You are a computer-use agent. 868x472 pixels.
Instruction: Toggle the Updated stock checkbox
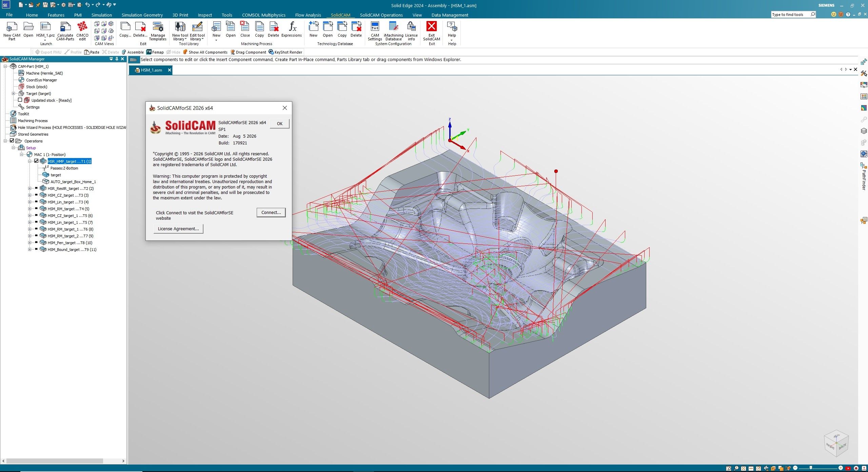pyautogui.click(x=20, y=100)
